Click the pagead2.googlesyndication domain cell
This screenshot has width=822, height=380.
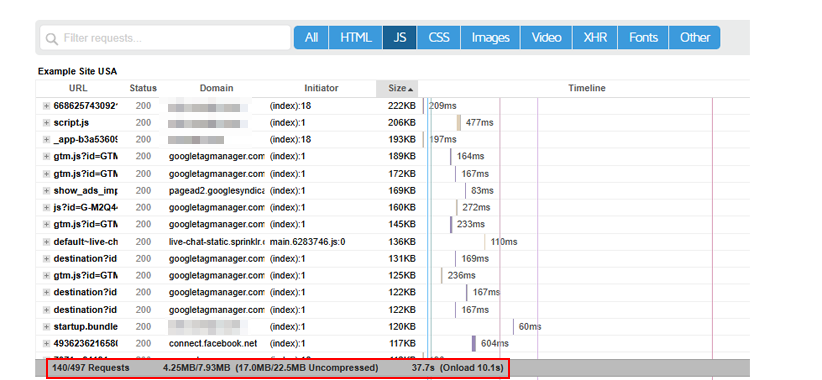(217, 190)
